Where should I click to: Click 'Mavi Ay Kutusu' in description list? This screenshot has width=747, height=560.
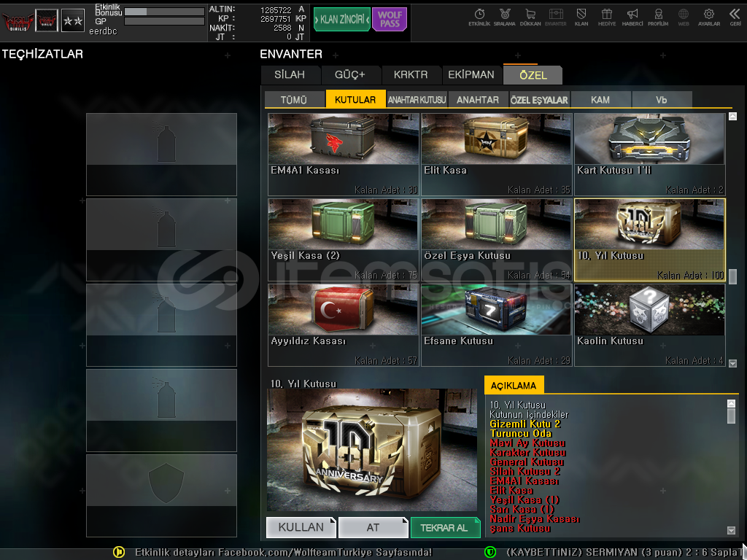[x=527, y=443]
